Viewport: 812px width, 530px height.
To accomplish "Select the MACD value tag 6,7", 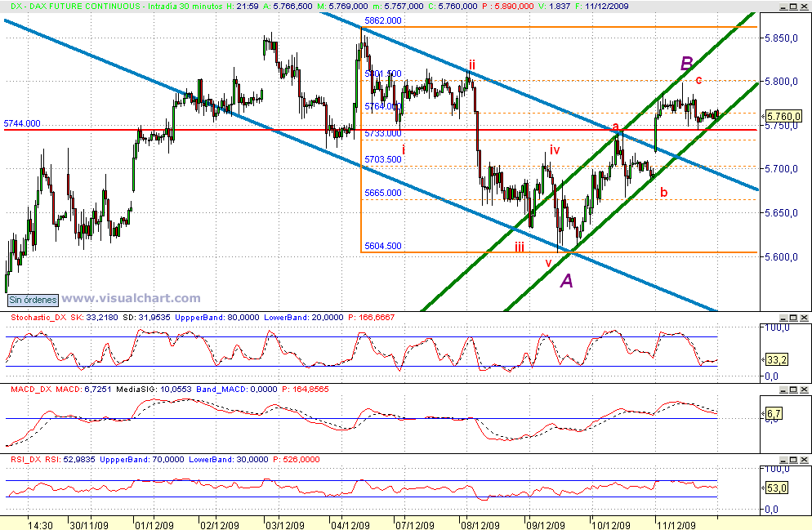I will pos(774,413).
